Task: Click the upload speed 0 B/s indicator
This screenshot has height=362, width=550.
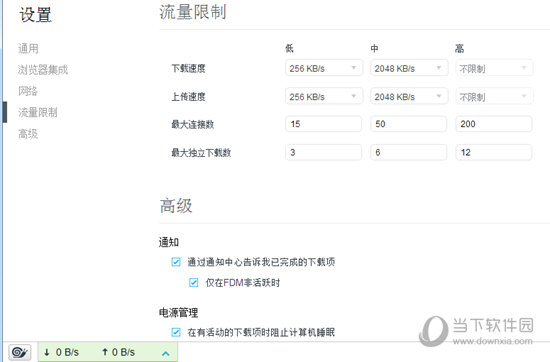Action: click(x=118, y=352)
